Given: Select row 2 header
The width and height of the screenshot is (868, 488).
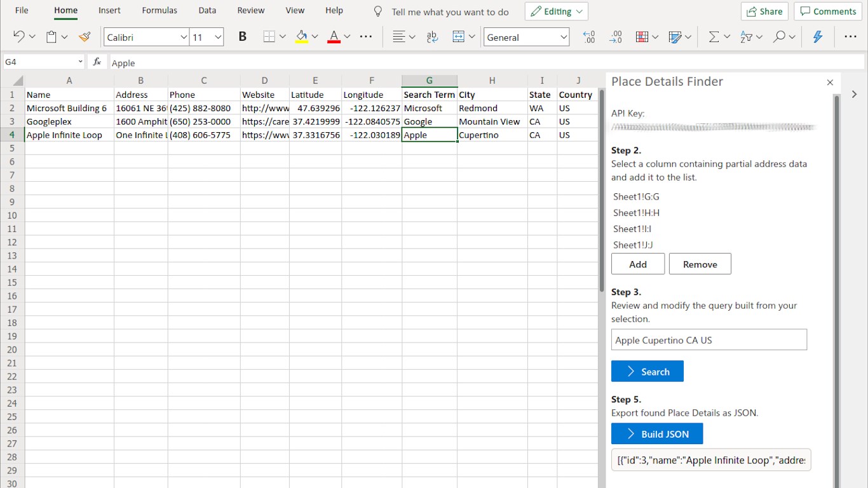Looking at the screenshot, I should point(12,108).
